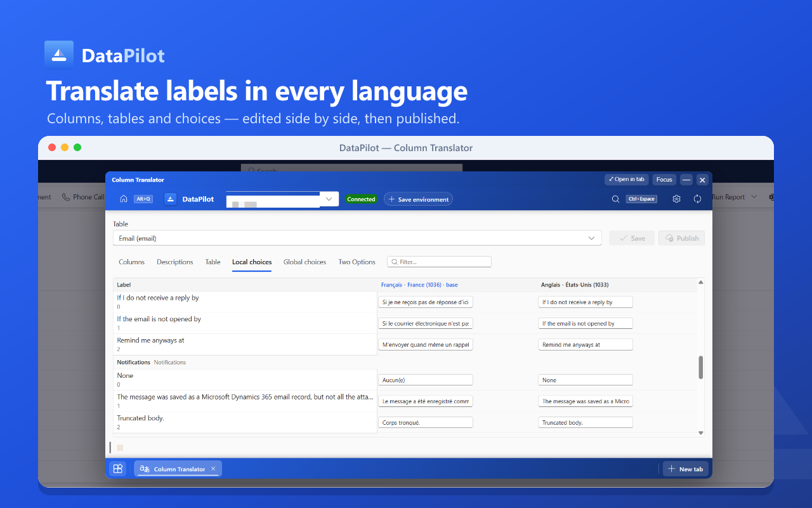This screenshot has width=812, height=508.
Task: Edit French field 'Si je ne reçois pas de réponse'
Action: tap(426, 302)
